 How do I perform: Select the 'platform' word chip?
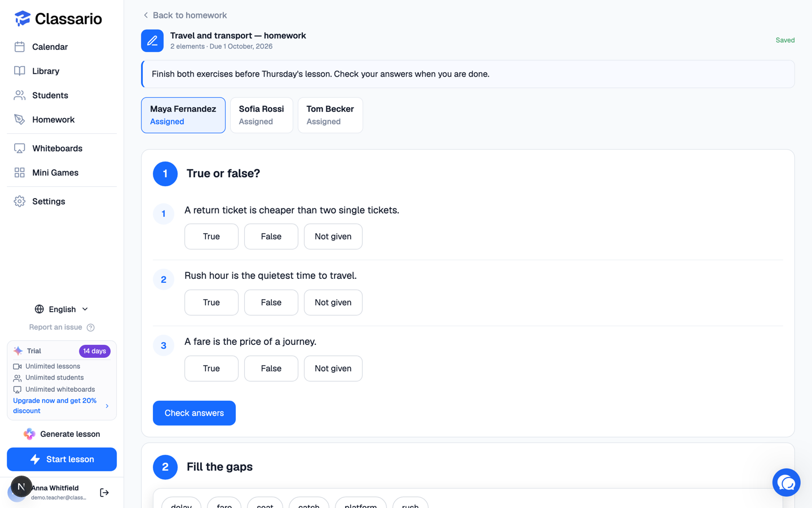click(361, 503)
